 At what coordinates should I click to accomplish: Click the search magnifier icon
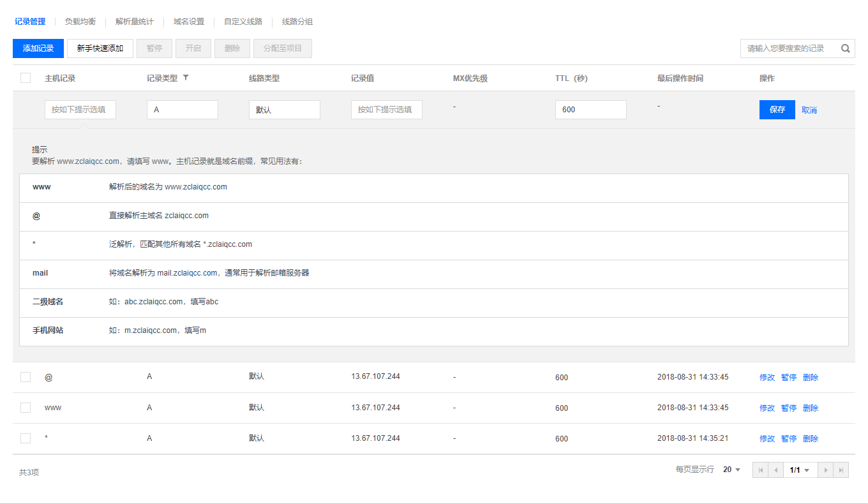(846, 48)
